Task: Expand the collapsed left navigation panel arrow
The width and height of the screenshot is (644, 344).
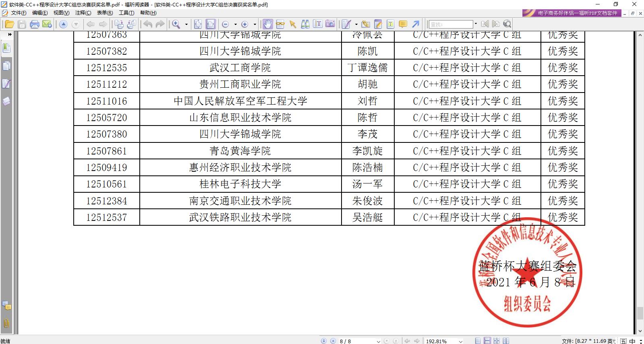Action: click(x=10, y=35)
